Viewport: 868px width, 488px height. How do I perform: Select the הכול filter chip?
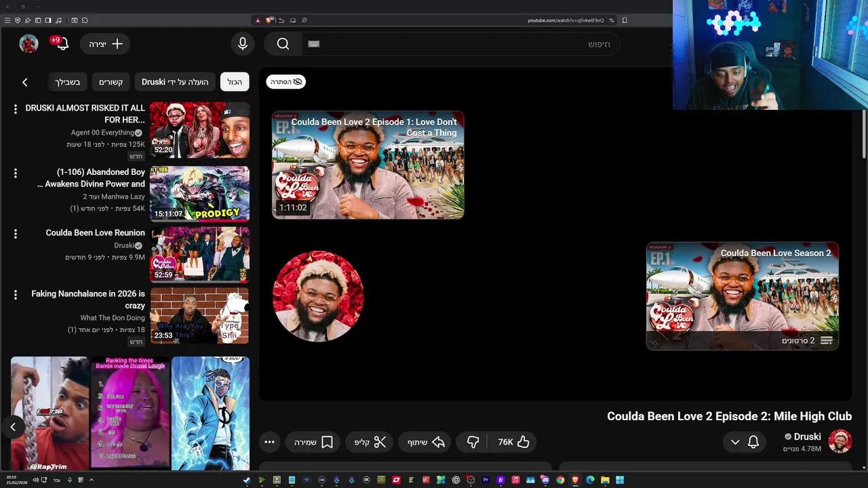[235, 82]
